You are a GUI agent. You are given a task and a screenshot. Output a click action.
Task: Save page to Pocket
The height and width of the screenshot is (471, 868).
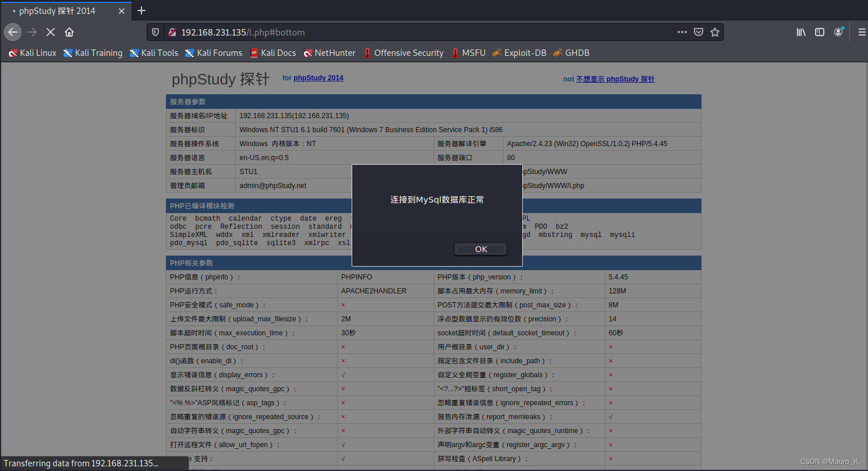pos(699,32)
